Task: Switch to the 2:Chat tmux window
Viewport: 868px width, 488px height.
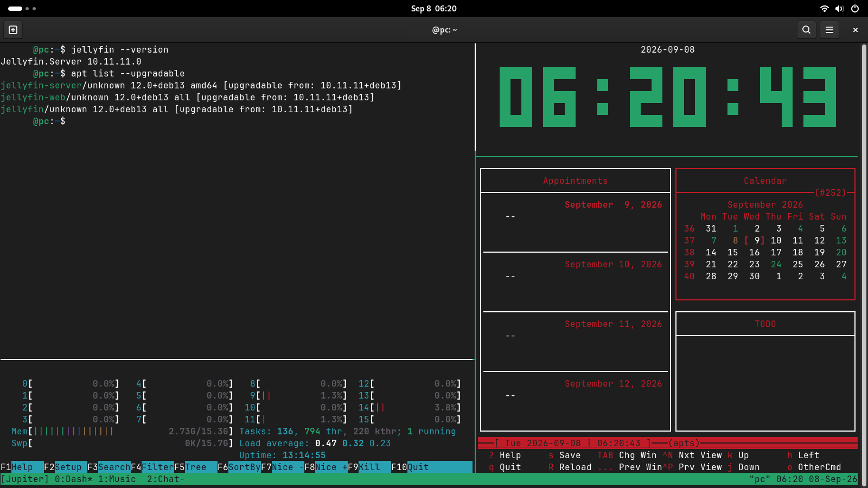Action: click(166, 479)
